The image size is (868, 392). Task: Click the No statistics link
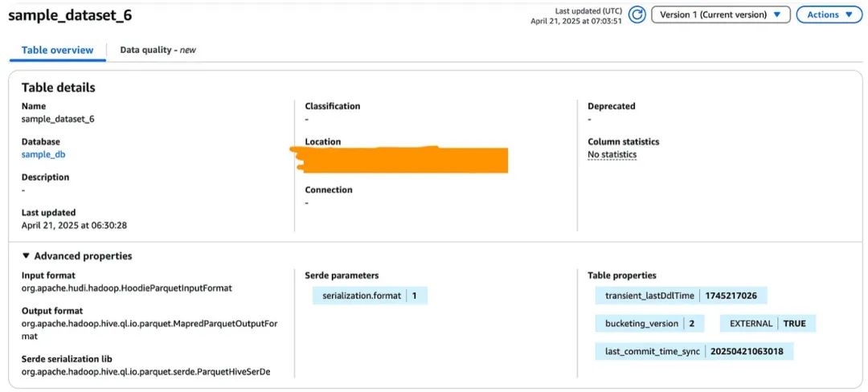tap(612, 154)
